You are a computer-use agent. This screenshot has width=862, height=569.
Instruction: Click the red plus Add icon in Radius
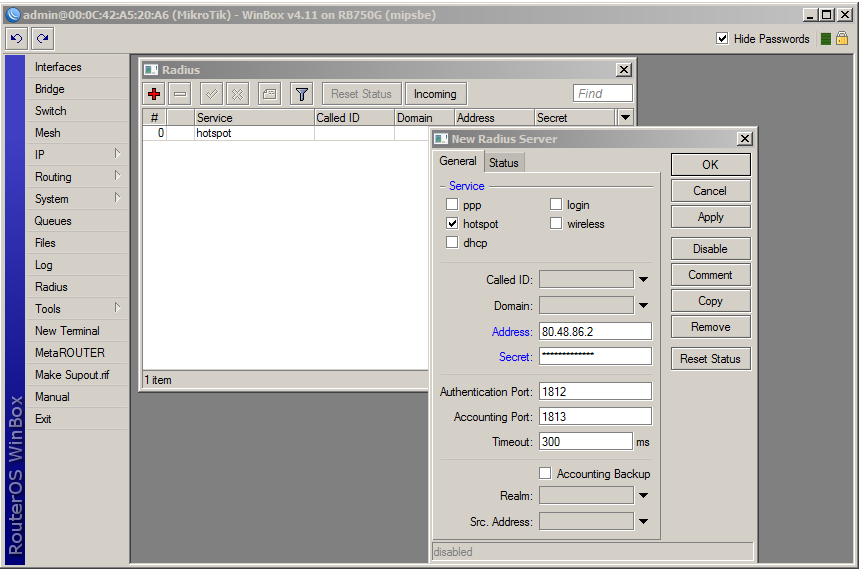(154, 94)
